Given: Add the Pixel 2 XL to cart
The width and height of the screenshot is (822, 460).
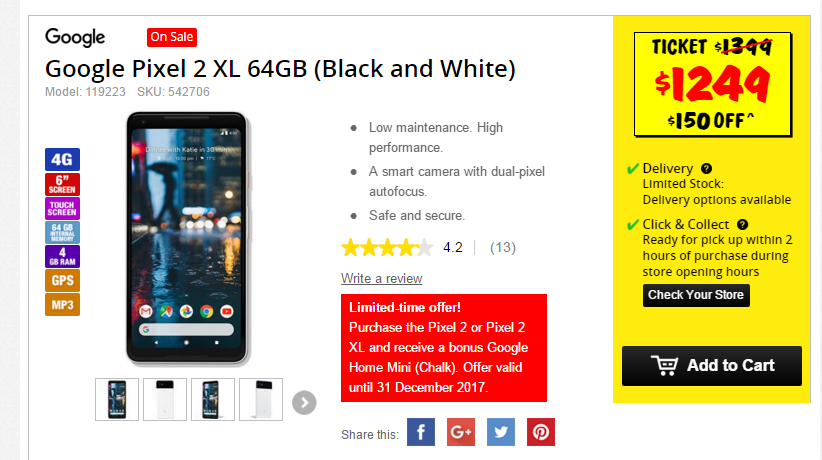Looking at the screenshot, I should 711,366.
